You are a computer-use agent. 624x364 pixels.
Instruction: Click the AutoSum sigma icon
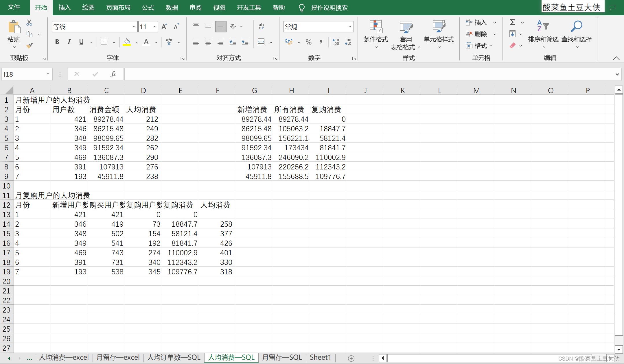(x=513, y=22)
